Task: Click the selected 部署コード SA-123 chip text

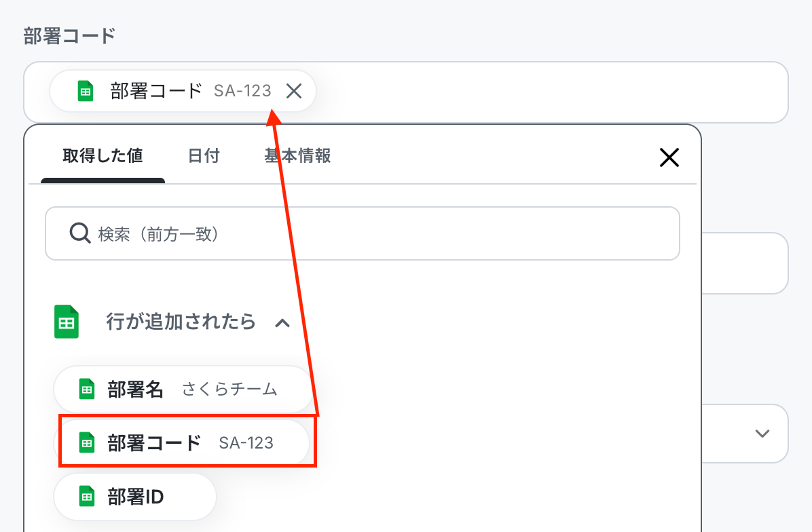Action: (190, 91)
